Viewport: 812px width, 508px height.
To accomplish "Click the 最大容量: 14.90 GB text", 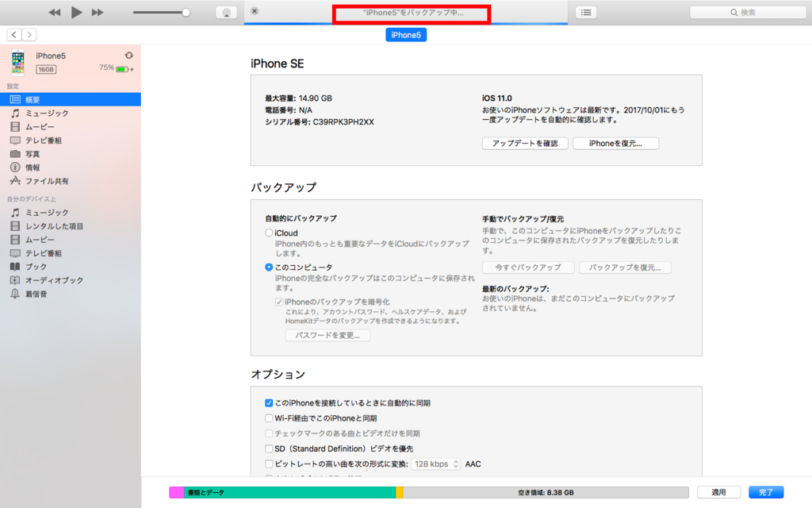I will point(298,98).
